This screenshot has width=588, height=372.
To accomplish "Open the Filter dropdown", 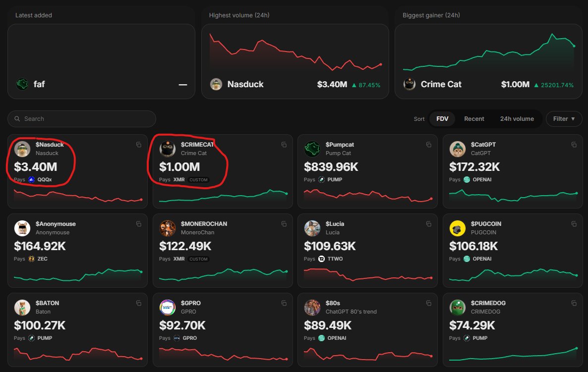I will point(564,119).
